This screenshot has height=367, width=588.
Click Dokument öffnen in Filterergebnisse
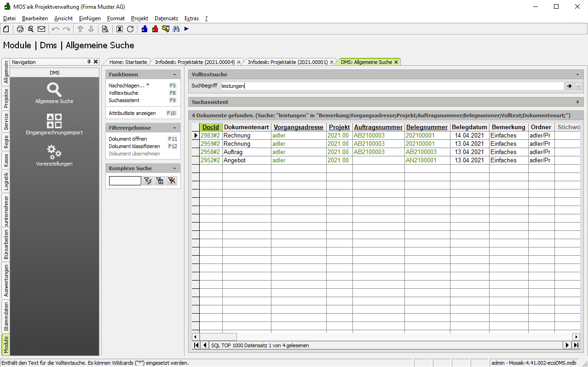[x=128, y=139]
